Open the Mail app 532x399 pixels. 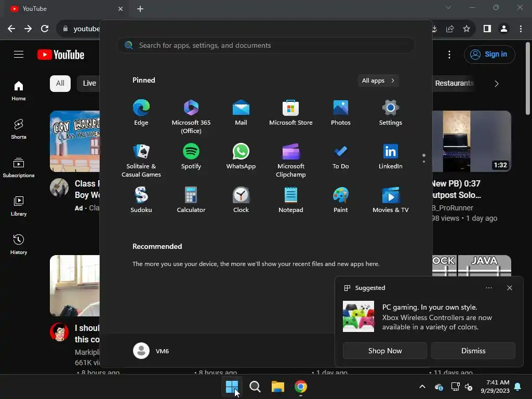point(241,113)
